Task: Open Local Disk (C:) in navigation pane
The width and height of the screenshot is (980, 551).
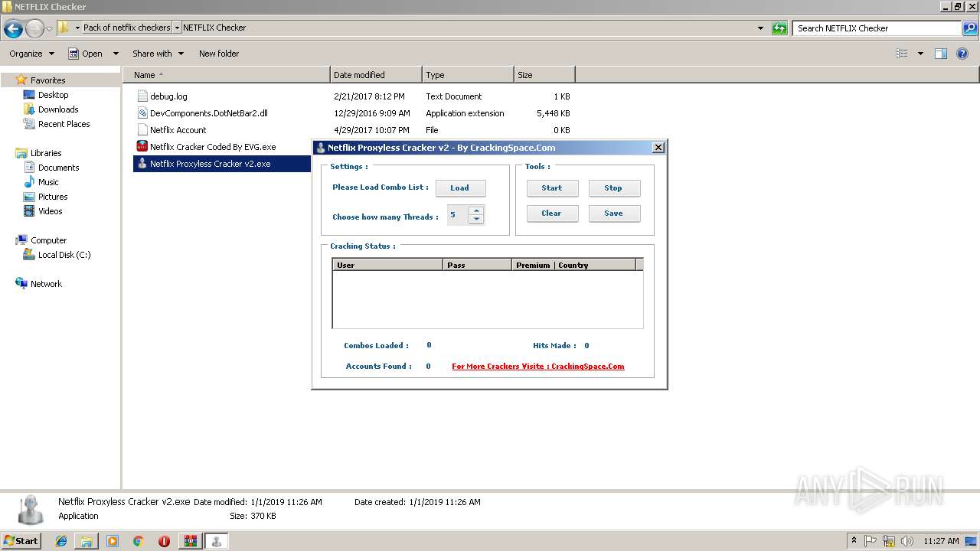Action: [x=64, y=255]
